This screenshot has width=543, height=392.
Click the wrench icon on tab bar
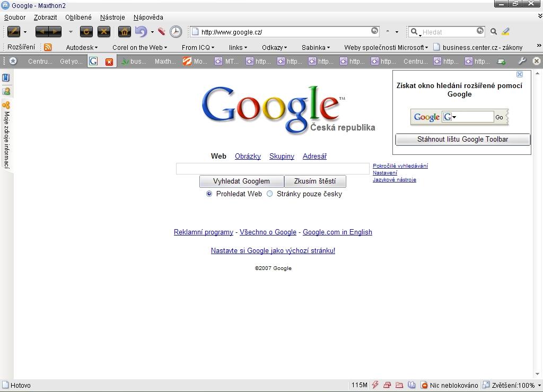coord(522,61)
